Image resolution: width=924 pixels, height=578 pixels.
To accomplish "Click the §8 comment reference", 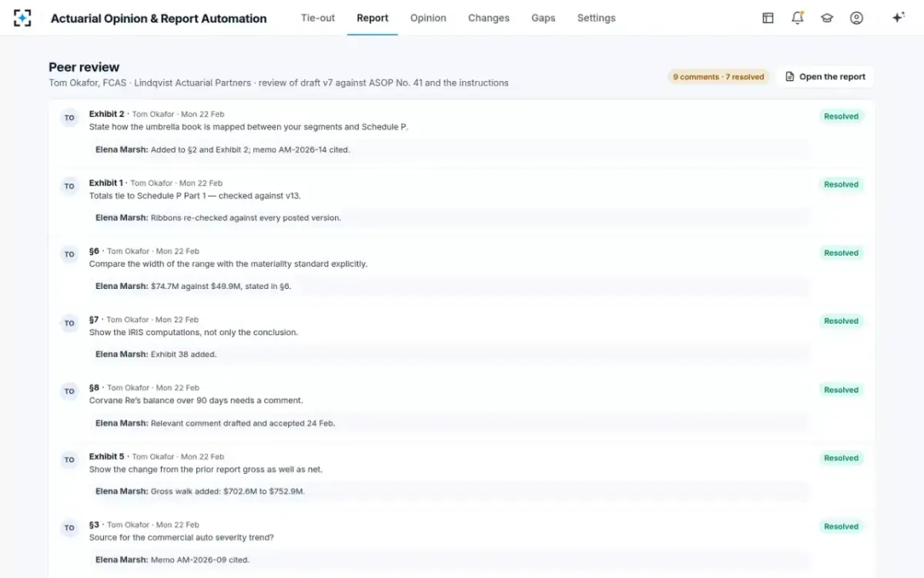I will [94, 388].
